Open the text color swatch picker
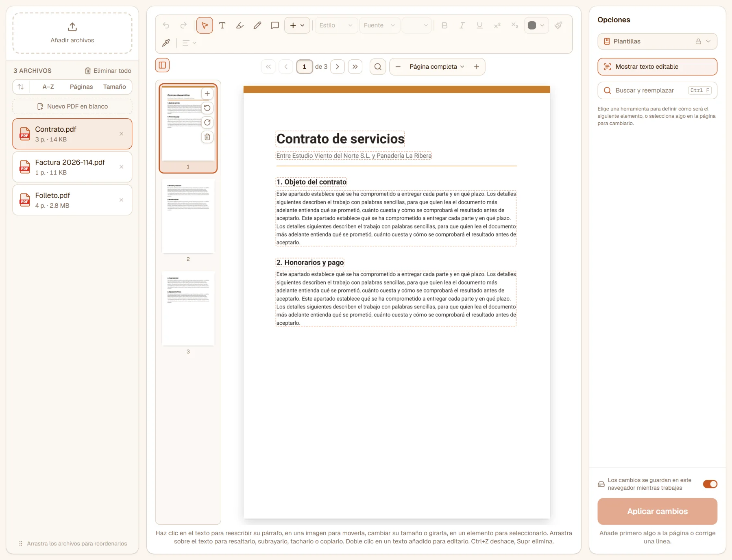This screenshot has width=732, height=560. click(536, 26)
